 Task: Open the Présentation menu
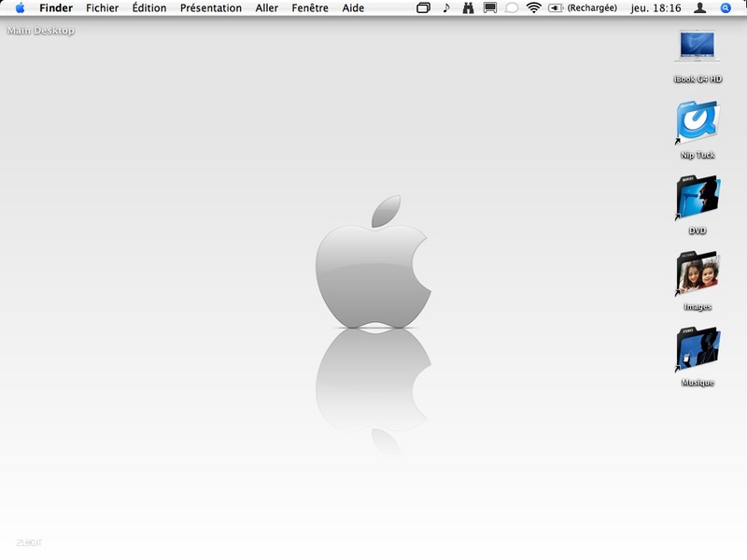211,8
